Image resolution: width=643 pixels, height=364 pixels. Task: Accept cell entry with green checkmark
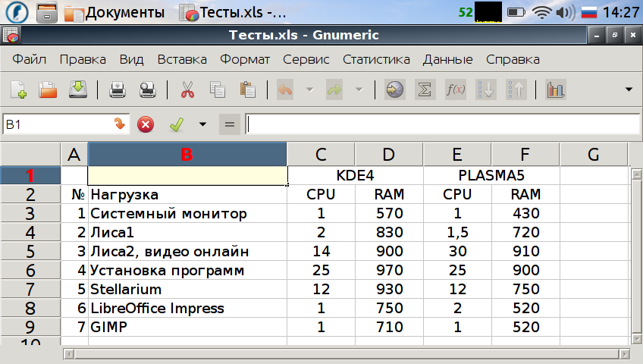[177, 124]
